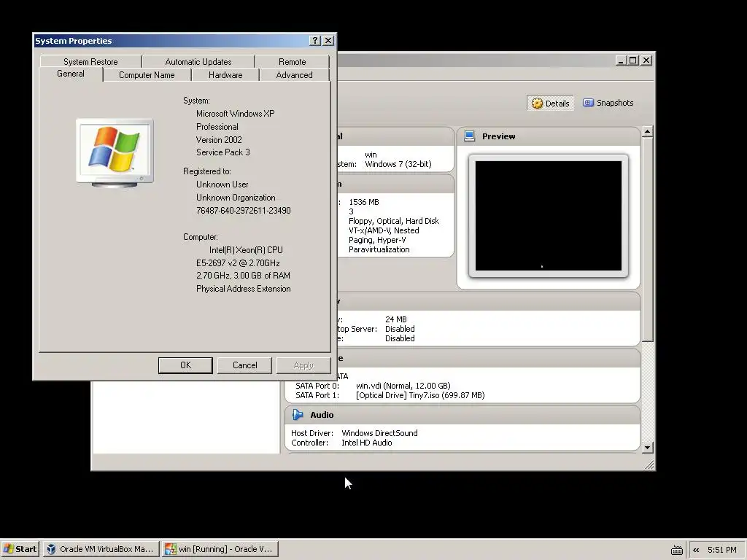Screen dimensions: 747x560
Task: Click the keyboard icon in system tray
Action: click(676, 550)
